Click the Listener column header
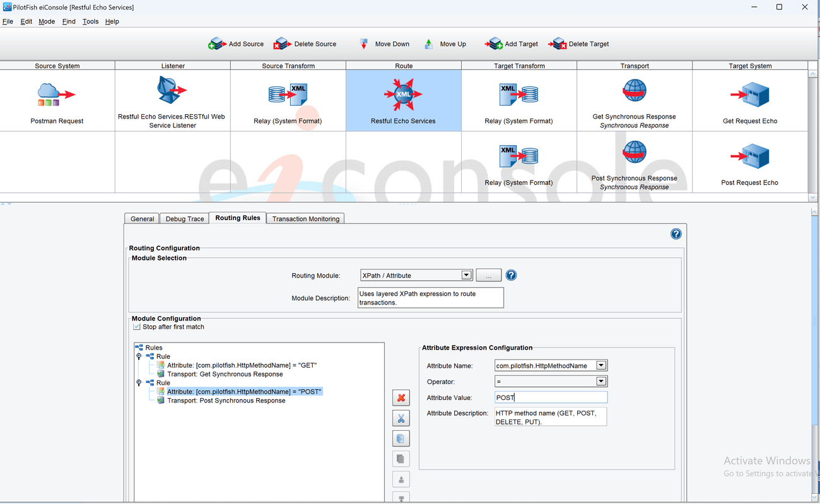The height and width of the screenshot is (504, 820). coord(173,66)
